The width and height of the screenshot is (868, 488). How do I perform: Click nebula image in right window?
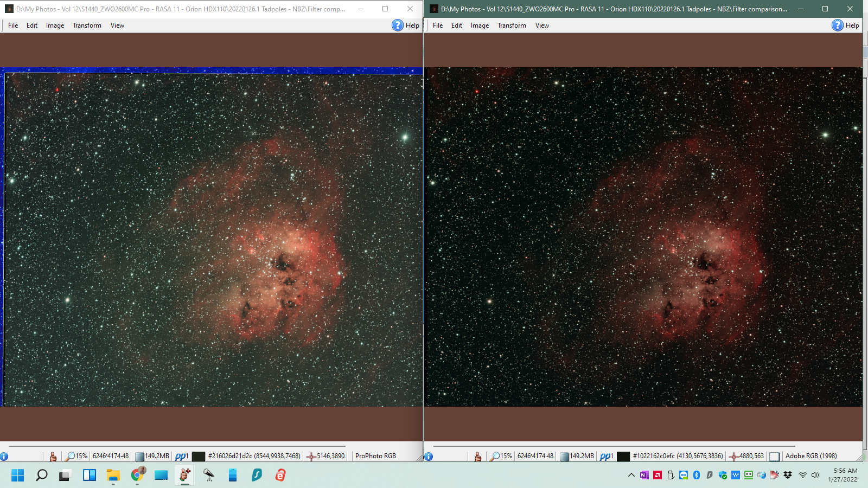(x=643, y=237)
